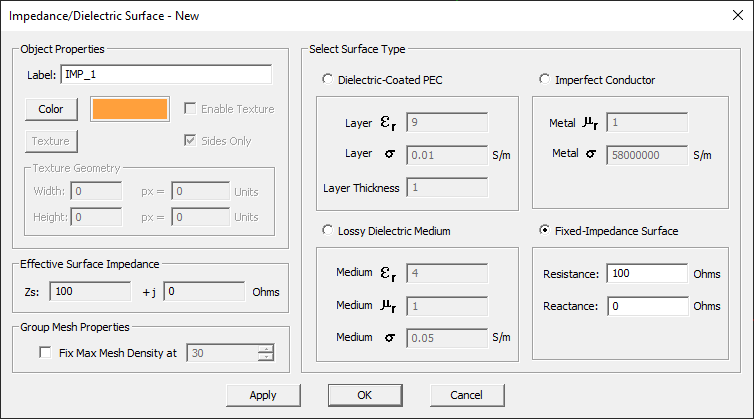Click the Resistance input field
The width and height of the screenshot is (754, 419).
tap(646, 274)
